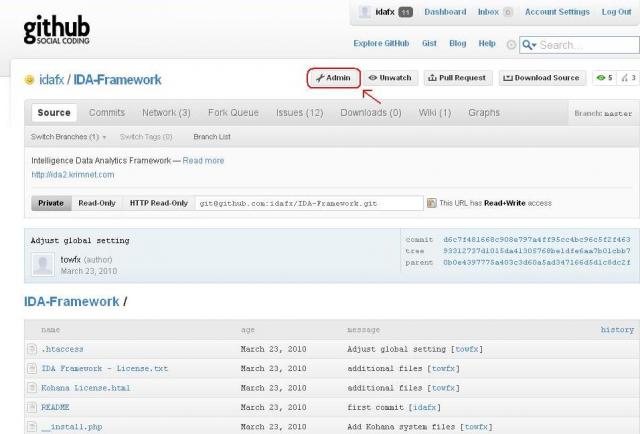Click the yellow private repo icon beside idafx
Viewport: 640px width, 434px height.
29,80
